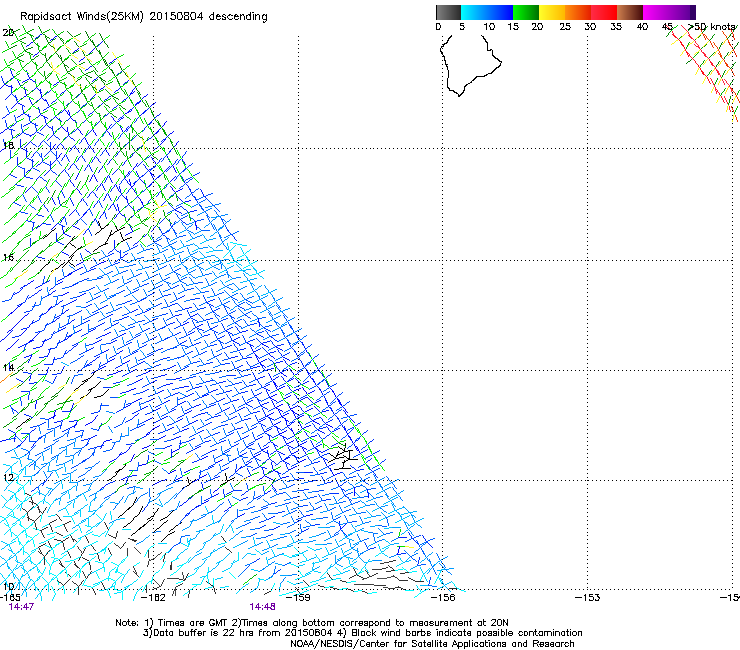The width and height of the screenshot is (740, 650).
Task: Click the longitude label "-153" on the bottom axis
Action: coord(588,598)
